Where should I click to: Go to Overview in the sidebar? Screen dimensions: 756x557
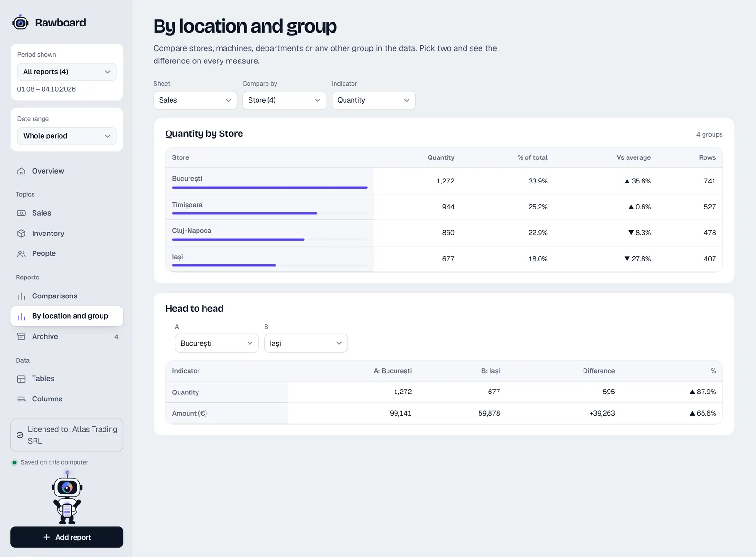pos(67,171)
